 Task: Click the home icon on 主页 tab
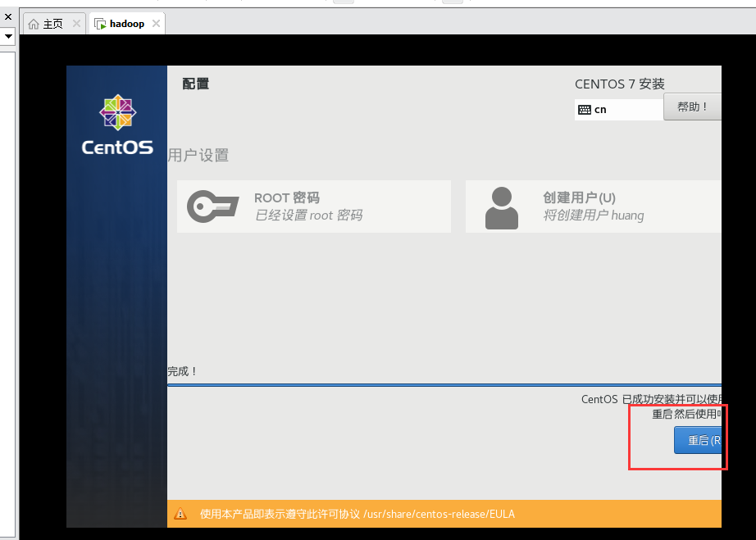click(34, 24)
